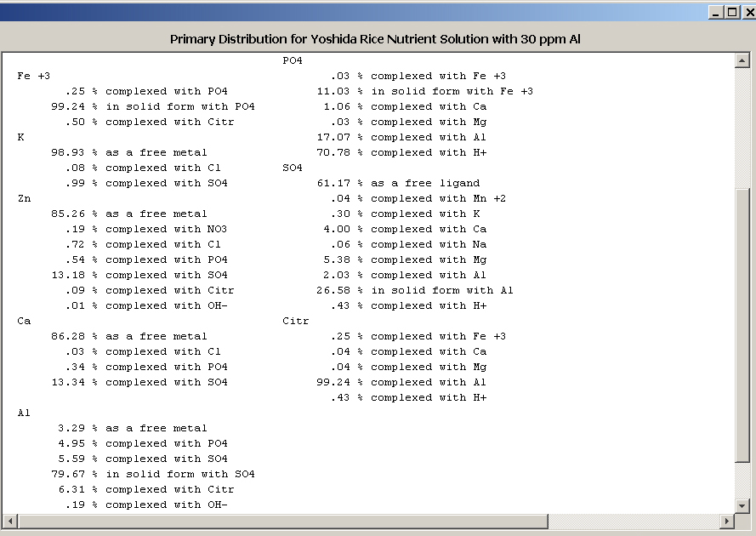Image resolution: width=756 pixels, height=536 pixels.
Task: Select the row '4.00 % complexed with Ca'
Action: 405,229
